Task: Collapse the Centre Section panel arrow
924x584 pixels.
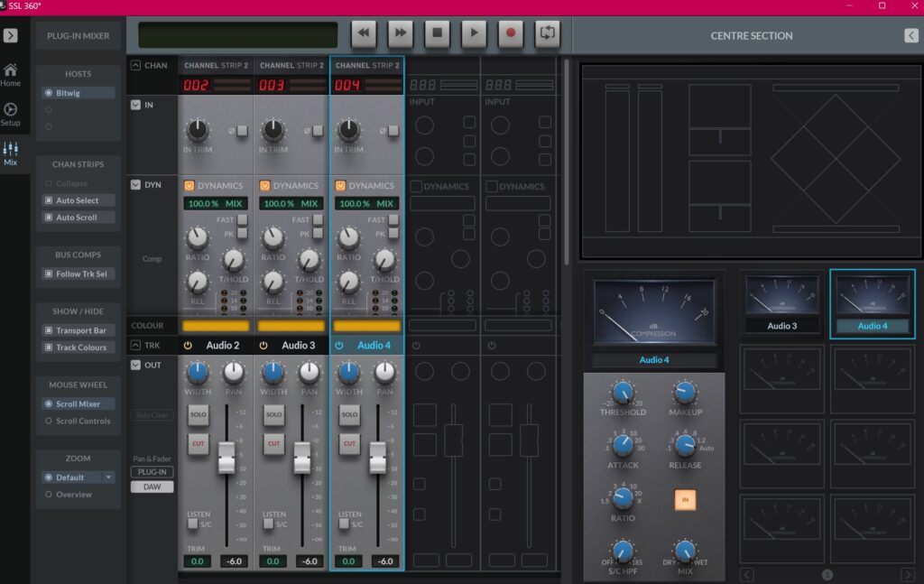Action: coord(910,35)
